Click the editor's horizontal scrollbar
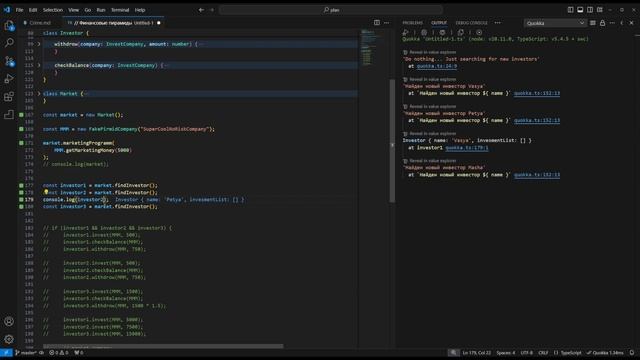Screen dimensions: 640x360 (163, 346)
